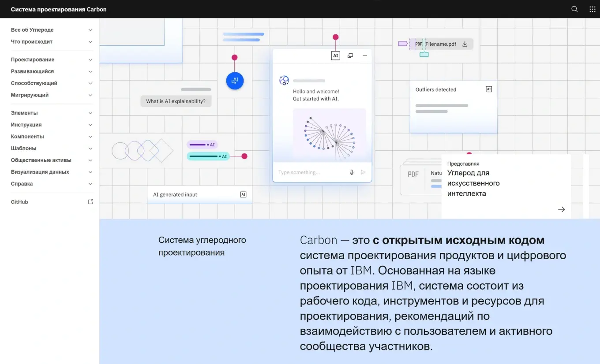Click the blue circular AI button
The width and height of the screenshot is (600, 364).
click(235, 81)
